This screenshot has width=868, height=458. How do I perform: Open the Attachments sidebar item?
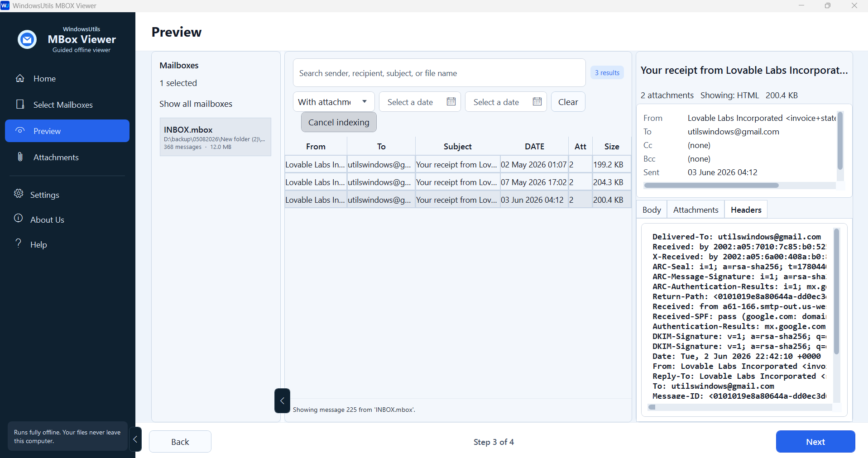coord(67,157)
